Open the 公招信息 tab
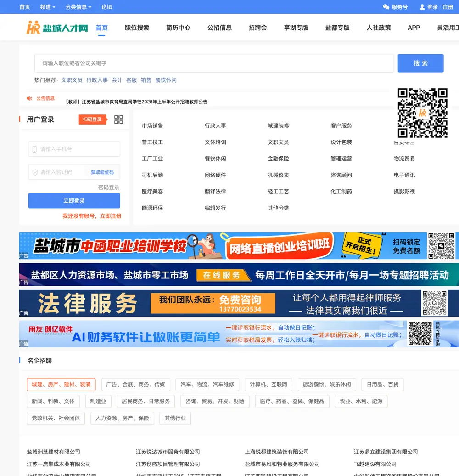The image size is (459, 476). click(219, 28)
